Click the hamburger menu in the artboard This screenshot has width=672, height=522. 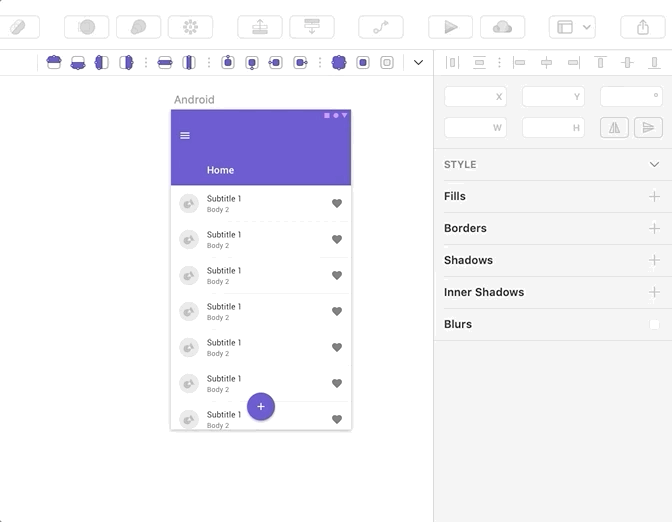tap(185, 135)
